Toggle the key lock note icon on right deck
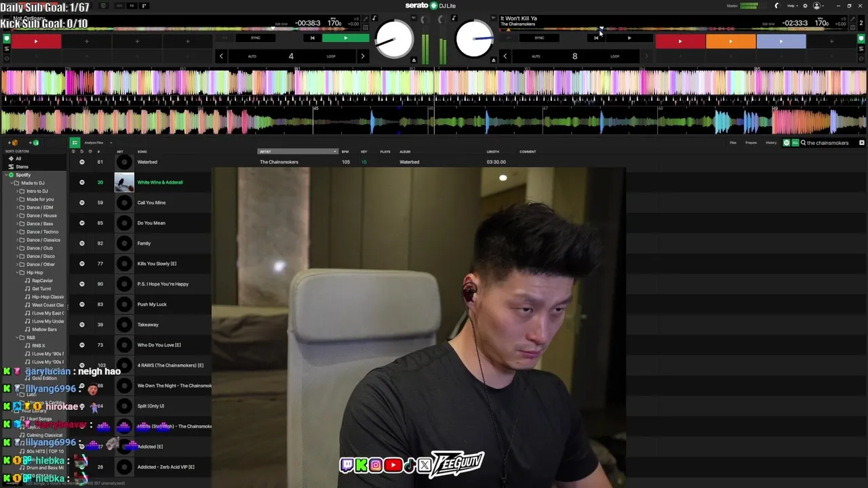 [454, 18]
